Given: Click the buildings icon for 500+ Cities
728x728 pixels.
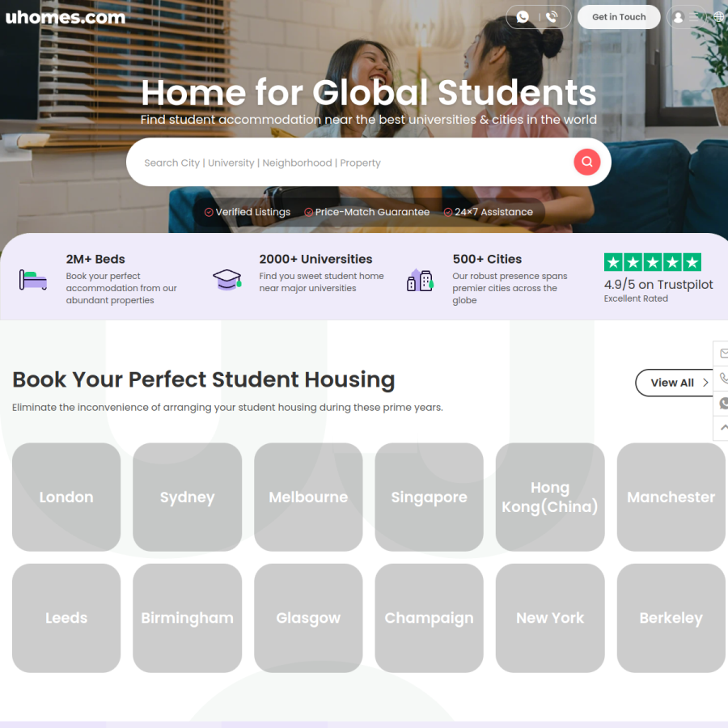Looking at the screenshot, I should (x=420, y=280).
